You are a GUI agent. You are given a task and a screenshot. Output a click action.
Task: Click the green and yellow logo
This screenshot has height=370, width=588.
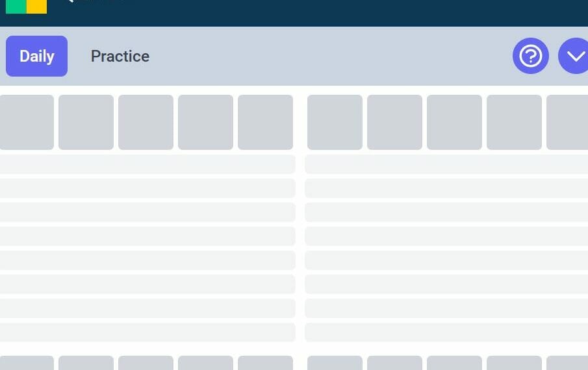click(x=26, y=6)
